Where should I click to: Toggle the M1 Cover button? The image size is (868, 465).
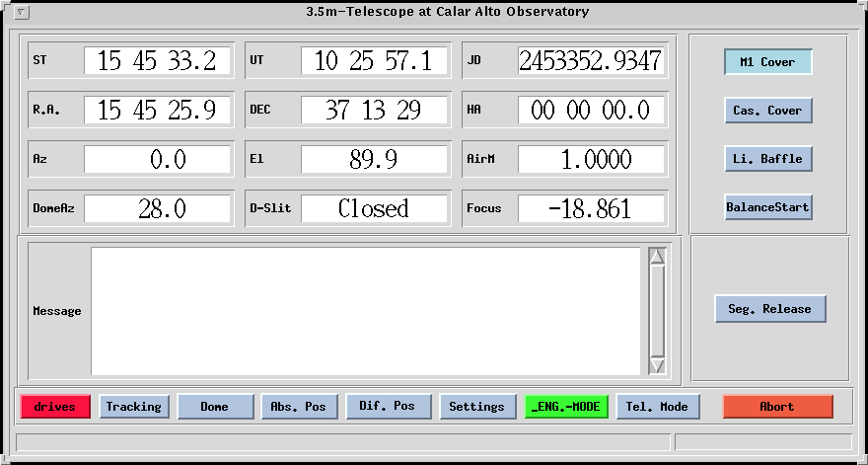coord(768,62)
